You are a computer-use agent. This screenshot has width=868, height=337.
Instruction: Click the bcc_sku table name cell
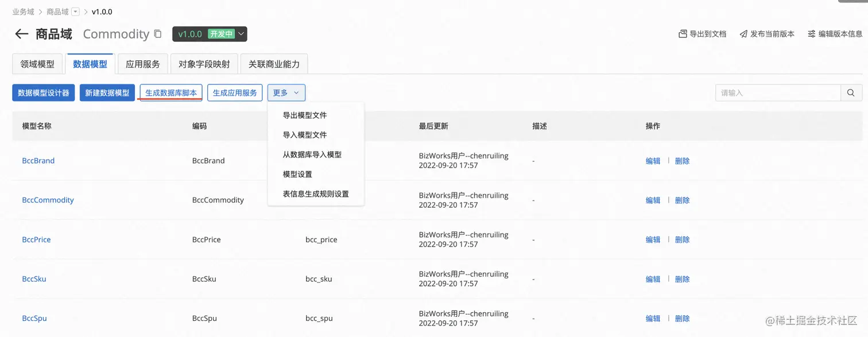[319, 279]
